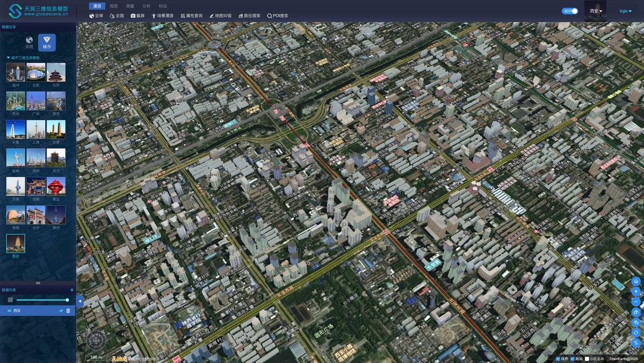Image resolution: width=644 pixels, height=363 pixels.
Task: Open 南京 city thumbnail
Action: 56,101
